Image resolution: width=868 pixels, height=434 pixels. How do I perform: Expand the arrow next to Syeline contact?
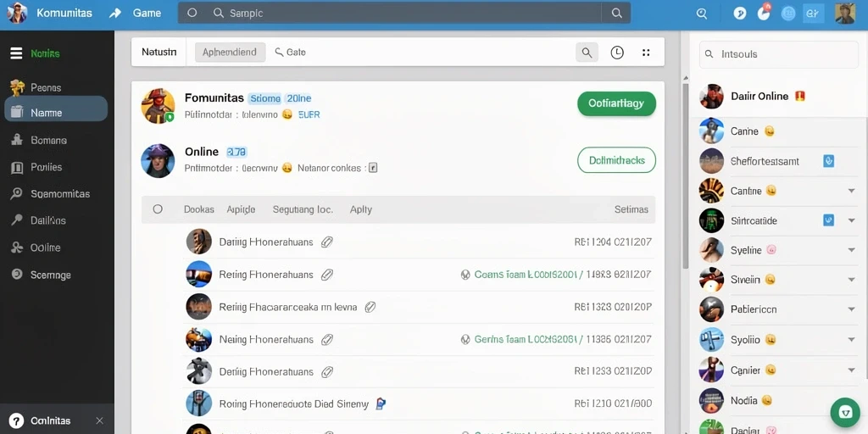point(851,250)
